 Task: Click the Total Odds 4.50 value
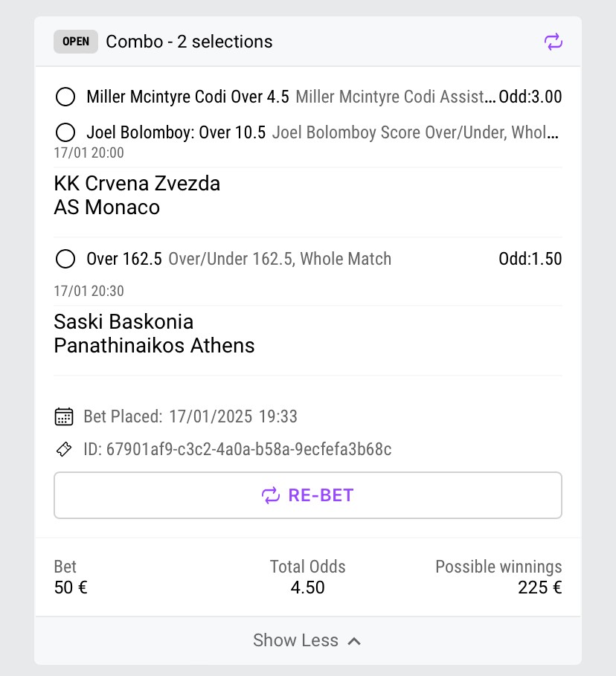click(307, 588)
